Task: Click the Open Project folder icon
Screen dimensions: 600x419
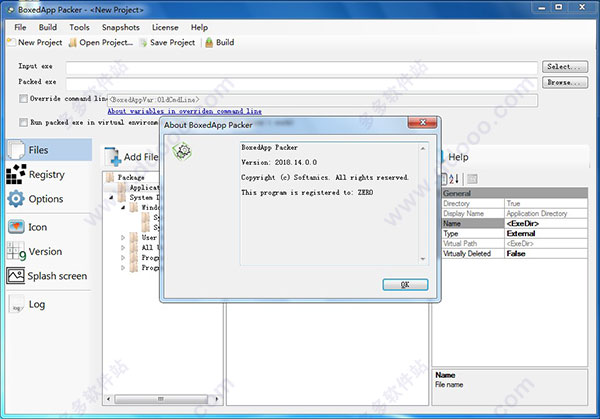Action: (72, 42)
